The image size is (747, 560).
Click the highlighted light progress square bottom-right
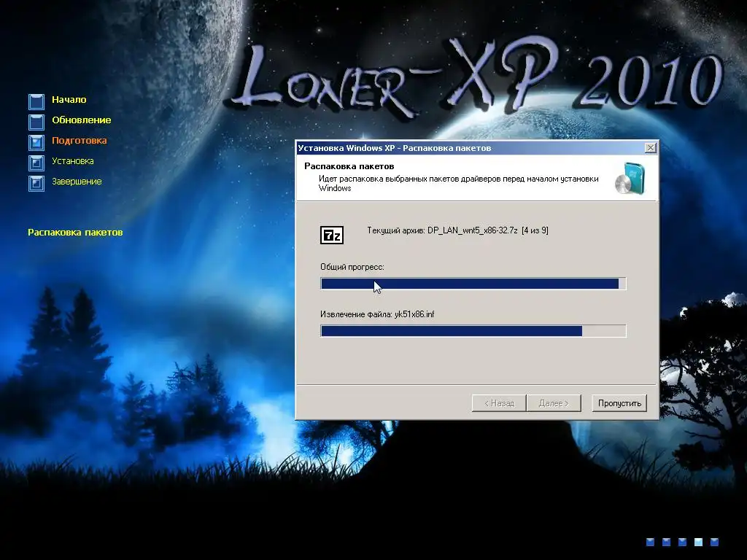698,542
